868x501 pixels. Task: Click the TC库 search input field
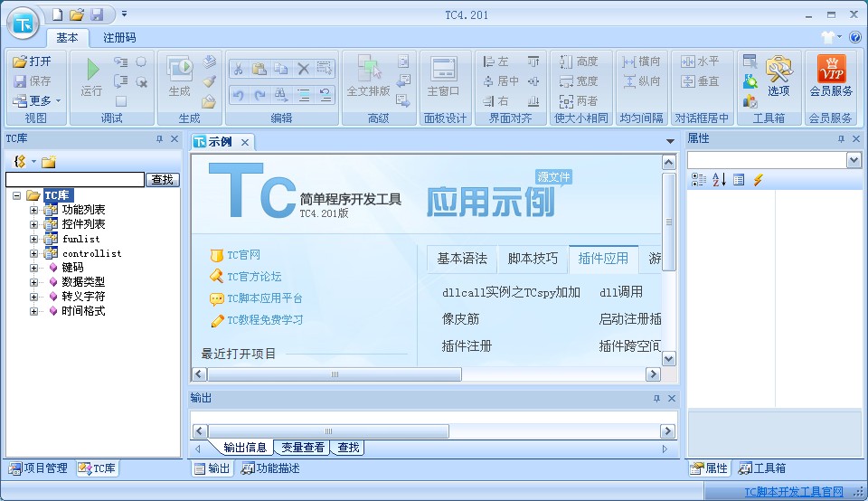coord(75,179)
